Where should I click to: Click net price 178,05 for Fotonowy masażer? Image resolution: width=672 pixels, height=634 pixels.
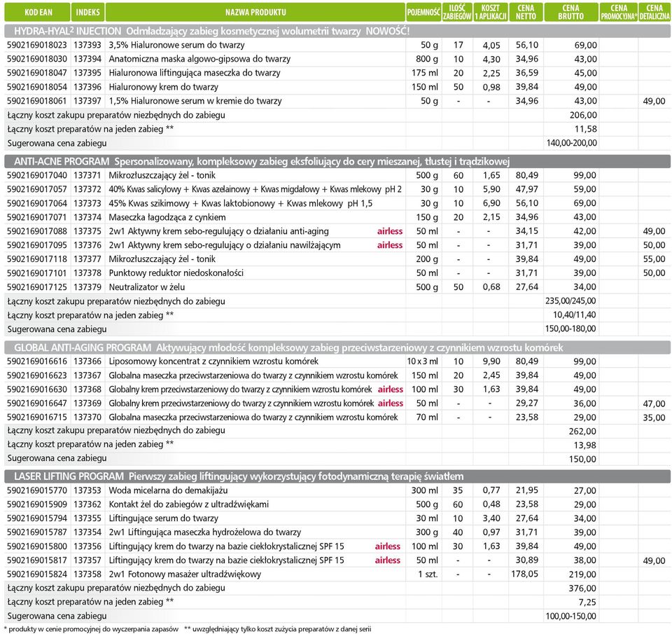[524, 574]
